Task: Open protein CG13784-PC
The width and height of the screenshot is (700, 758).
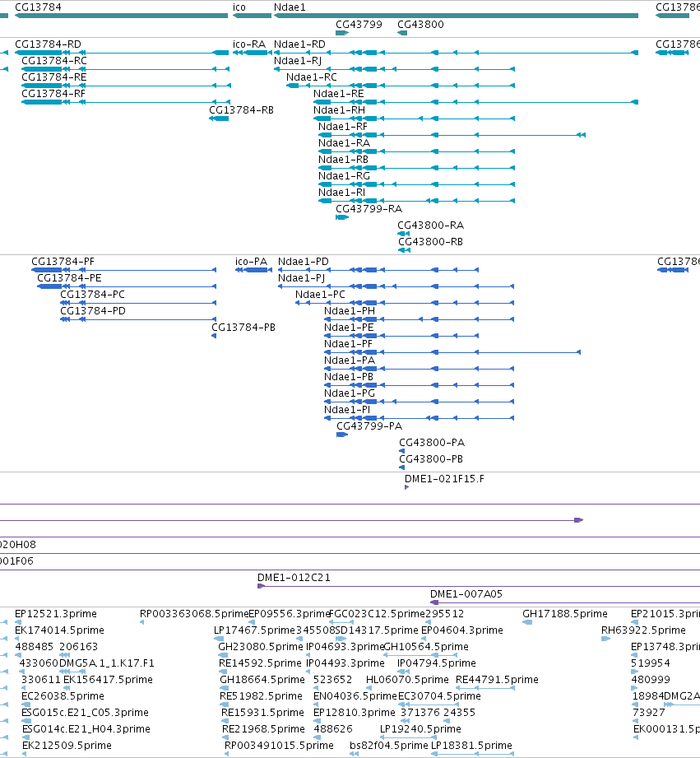Action: (x=92, y=294)
